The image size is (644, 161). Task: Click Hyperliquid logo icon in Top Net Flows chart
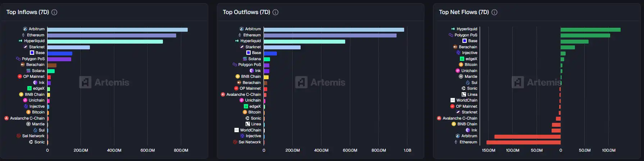click(x=453, y=29)
